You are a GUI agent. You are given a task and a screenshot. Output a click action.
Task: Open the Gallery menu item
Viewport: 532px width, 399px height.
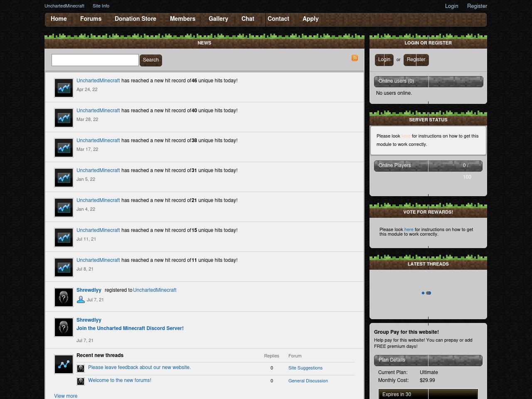click(x=218, y=19)
